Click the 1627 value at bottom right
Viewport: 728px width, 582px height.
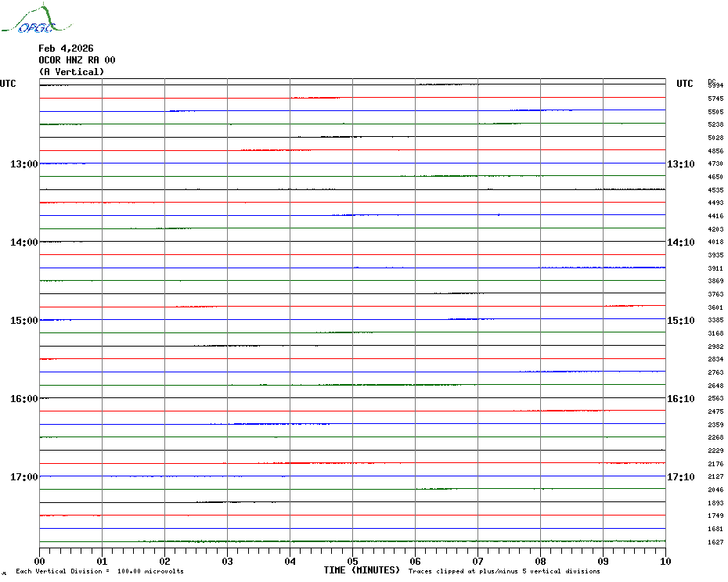pyautogui.click(x=715, y=542)
